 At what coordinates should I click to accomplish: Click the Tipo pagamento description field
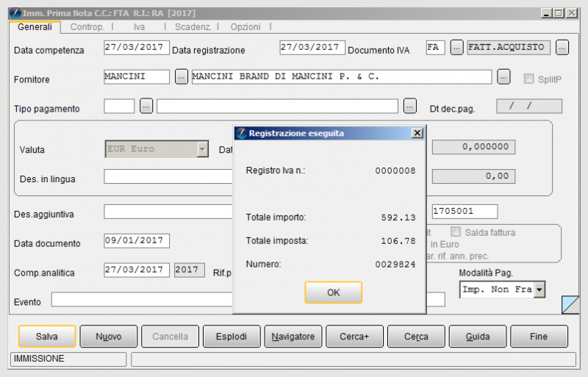pyautogui.click(x=277, y=106)
